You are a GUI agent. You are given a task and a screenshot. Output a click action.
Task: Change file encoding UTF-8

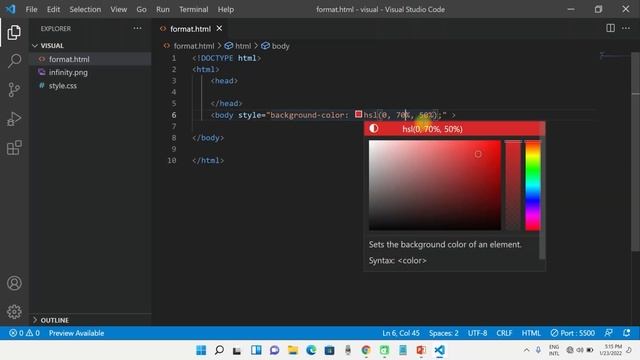pos(478,333)
